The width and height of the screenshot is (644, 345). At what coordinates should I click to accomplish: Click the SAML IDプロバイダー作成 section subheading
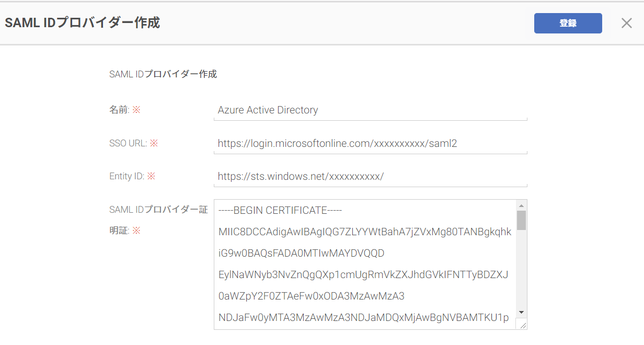(163, 74)
